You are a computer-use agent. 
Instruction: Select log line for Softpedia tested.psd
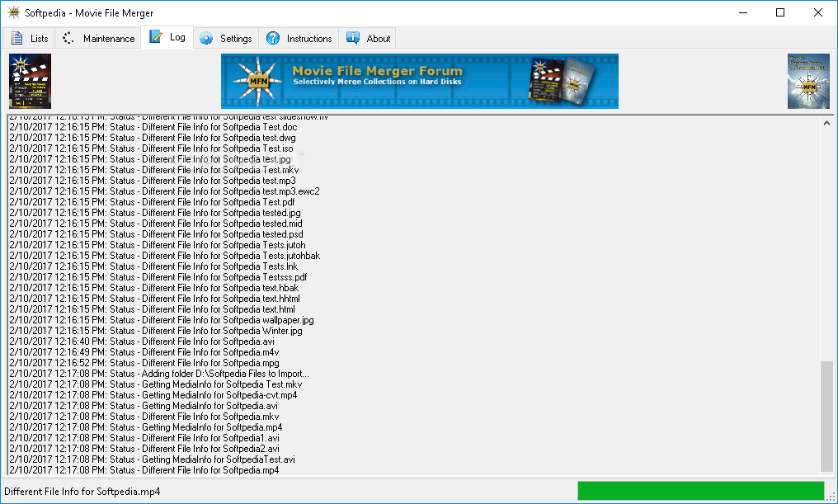point(156,234)
